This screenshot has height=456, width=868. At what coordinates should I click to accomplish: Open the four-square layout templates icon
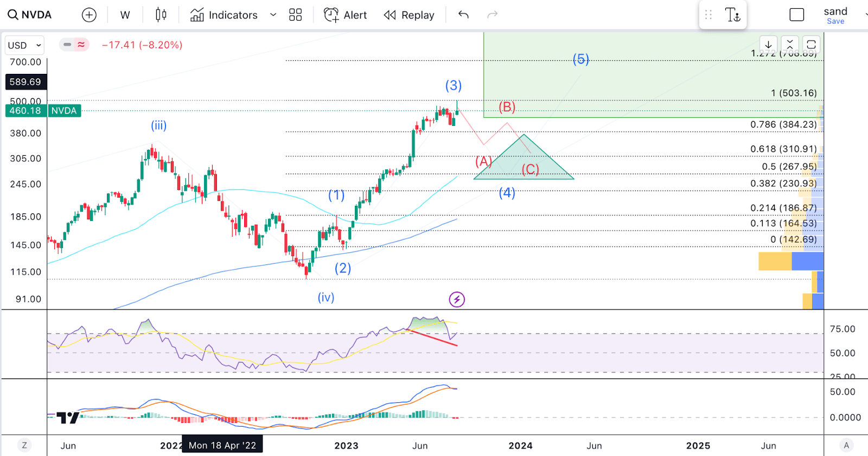pyautogui.click(x=295, y=15)
